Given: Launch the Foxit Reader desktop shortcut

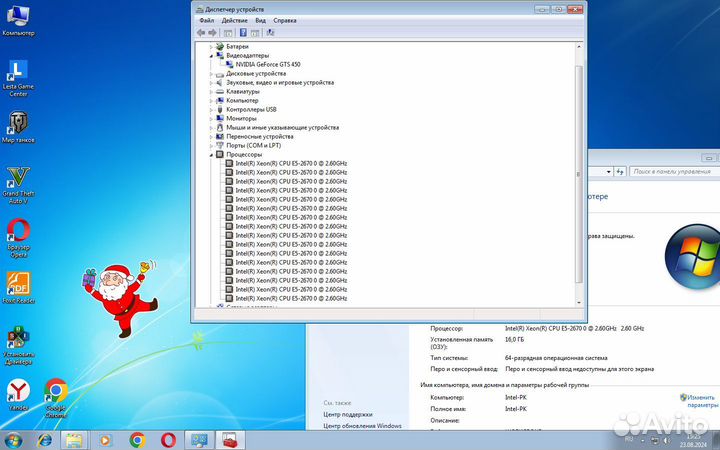Looking at the screenshot, I should point(17,285).
